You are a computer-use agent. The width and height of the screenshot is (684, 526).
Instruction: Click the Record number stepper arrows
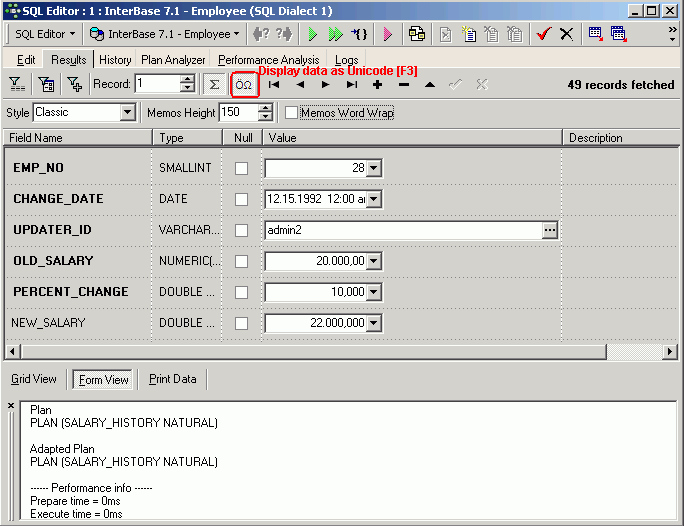coord(187,84)
